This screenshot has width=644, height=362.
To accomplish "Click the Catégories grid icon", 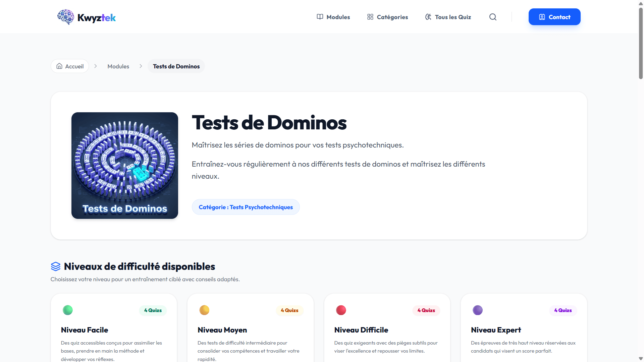I will (370, 17).
